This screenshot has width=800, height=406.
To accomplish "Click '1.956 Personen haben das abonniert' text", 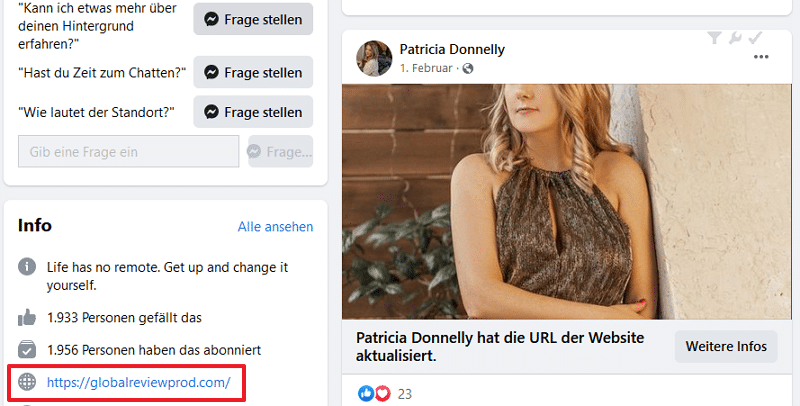I will [154, 350].
